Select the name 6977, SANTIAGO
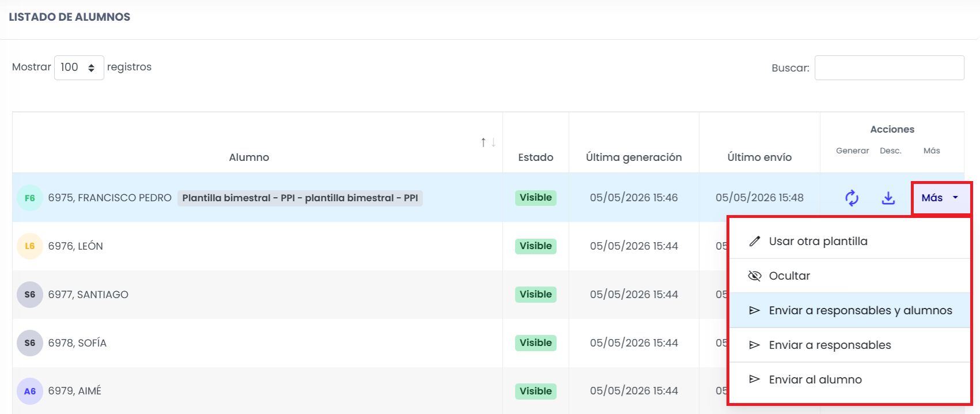 88,295
